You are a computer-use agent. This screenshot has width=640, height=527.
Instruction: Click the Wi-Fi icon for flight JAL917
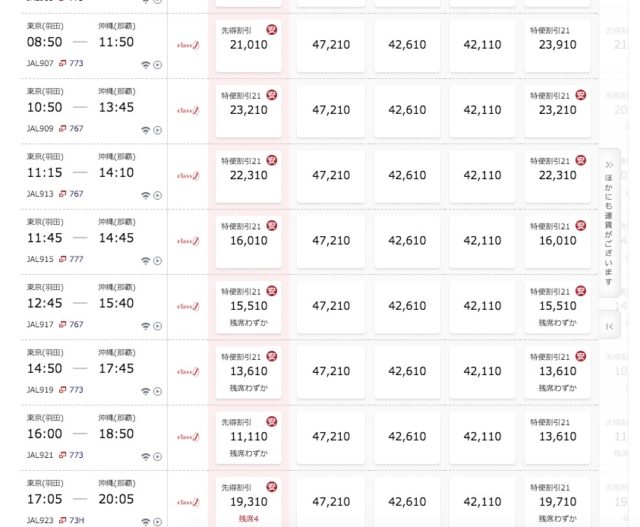[145, 326]
